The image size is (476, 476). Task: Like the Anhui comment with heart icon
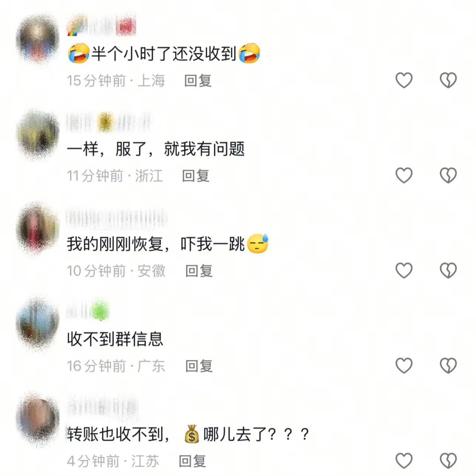(x=404, y=270)
